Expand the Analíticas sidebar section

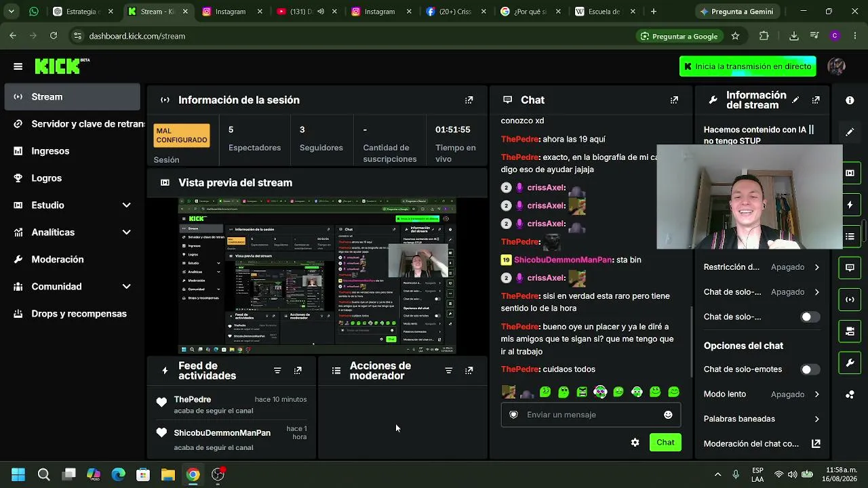(72, 232)
